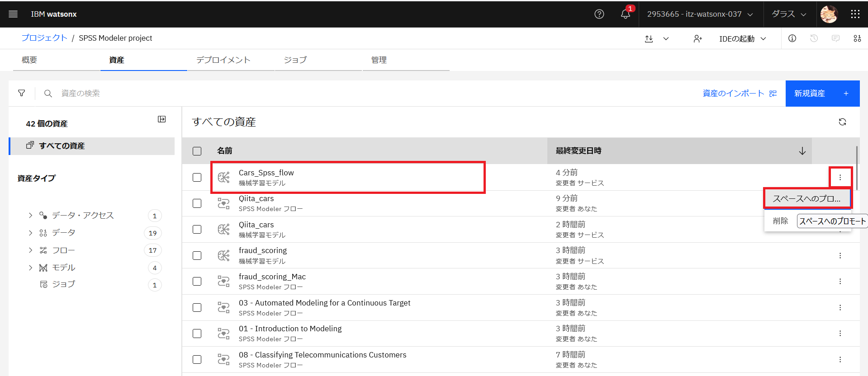The height and width of the screenshot is (376, 868).
Task: Check the fraud_scoring row checkbox
Action: coord(197,255)
